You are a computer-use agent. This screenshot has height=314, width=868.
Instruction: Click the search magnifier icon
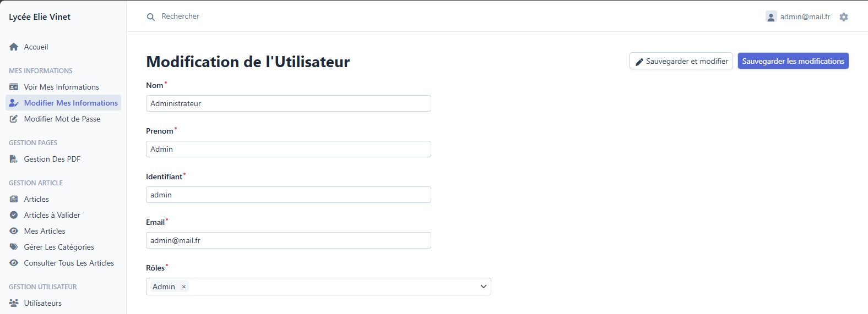coord(150,17)
